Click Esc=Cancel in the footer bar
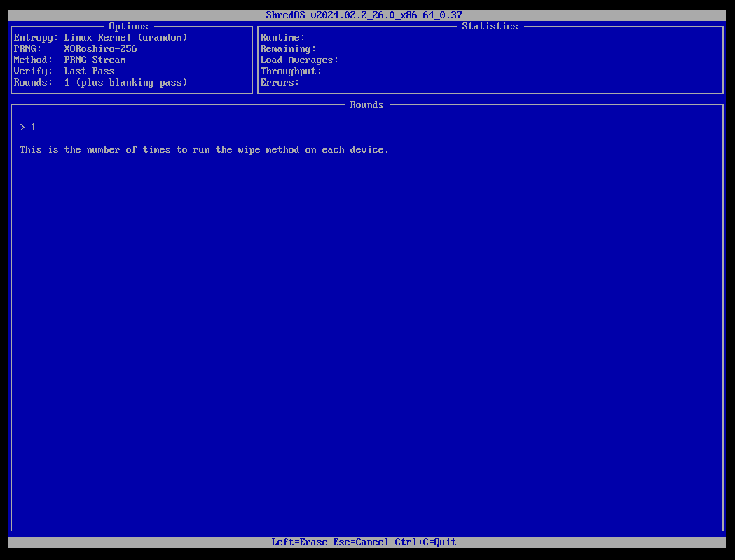The height and width of the screenshot is (560, 735). [362, 542]
